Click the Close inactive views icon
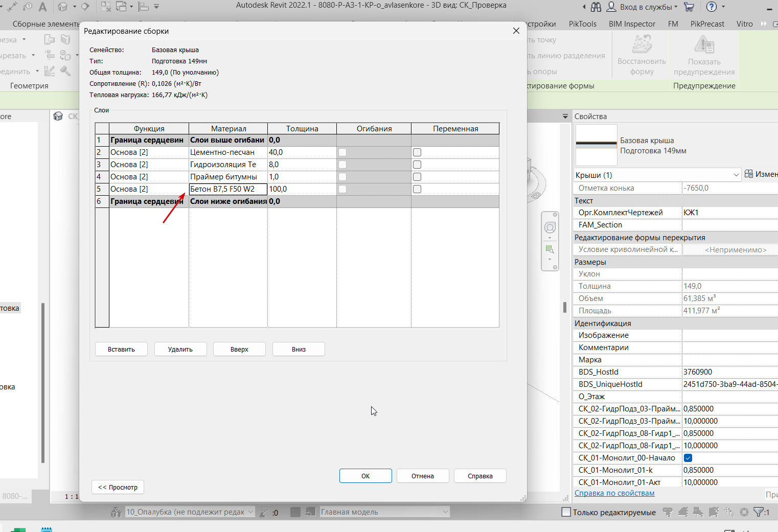Viewport: 778px width, 532px height. tap(106, 7)
